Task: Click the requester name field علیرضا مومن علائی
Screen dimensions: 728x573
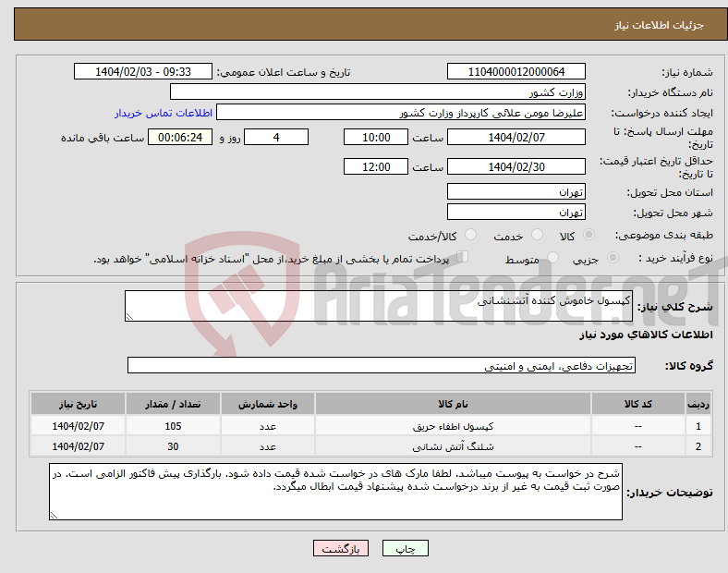Action: point(401,113)
